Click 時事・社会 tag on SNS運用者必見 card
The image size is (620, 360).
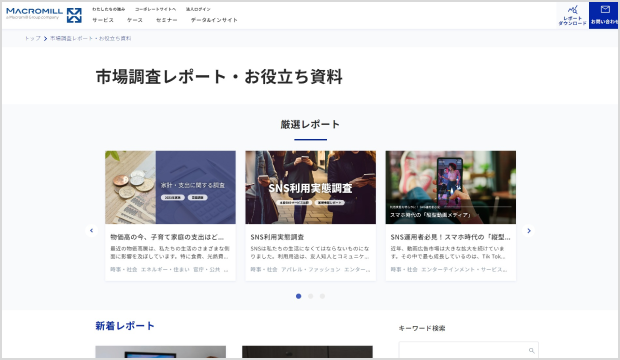(404, 269)
